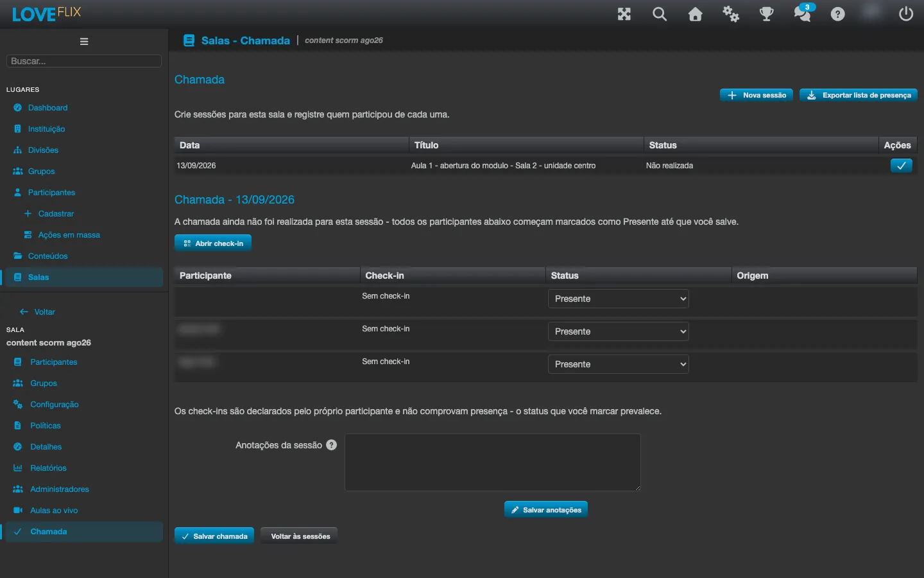
Task: Open the room Configuração
Action: (x=54, y=405)
